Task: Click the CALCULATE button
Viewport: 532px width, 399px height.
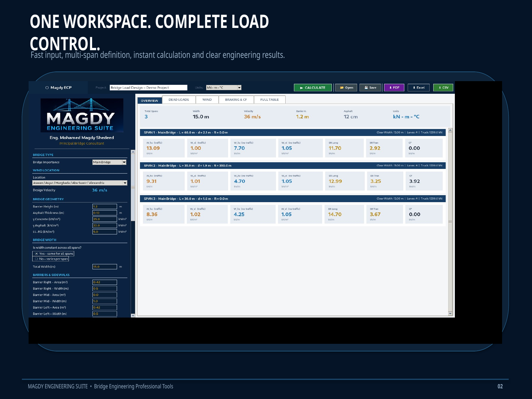Action: point(313,88)
